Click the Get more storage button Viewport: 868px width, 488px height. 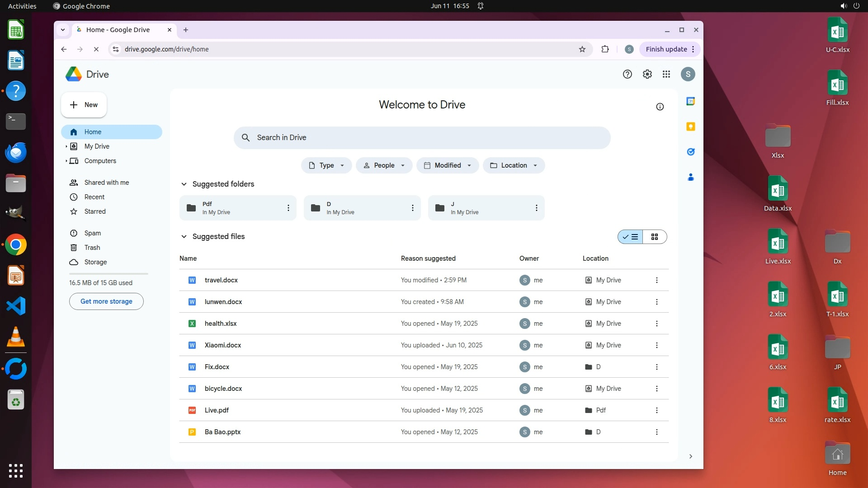pyautogui.click(x=106, y=301)
